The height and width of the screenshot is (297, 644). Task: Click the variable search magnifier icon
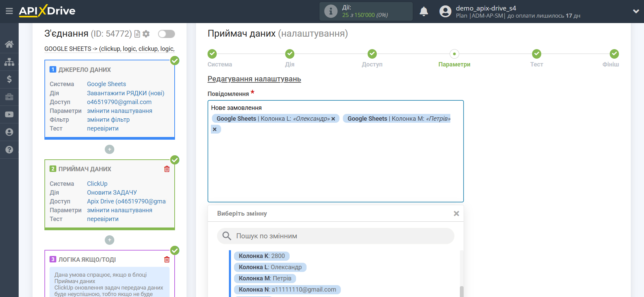tap(227, 236)
